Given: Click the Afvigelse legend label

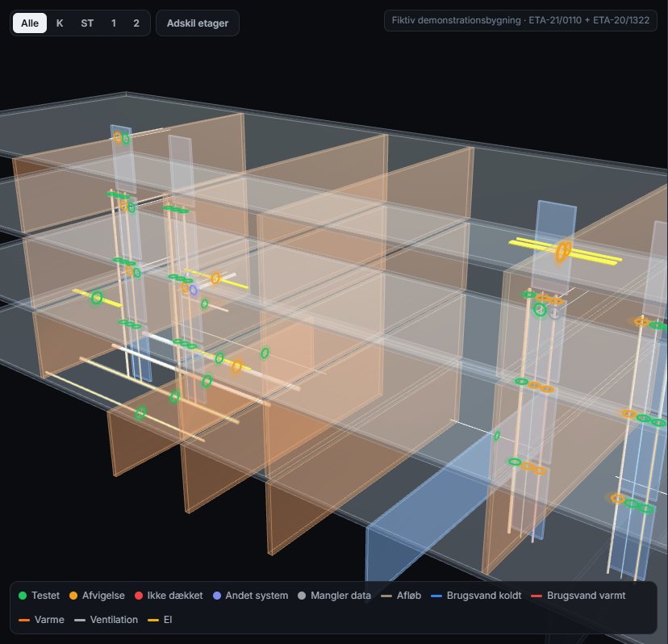Looking at the screenshot, I should (x=103, y=596).
